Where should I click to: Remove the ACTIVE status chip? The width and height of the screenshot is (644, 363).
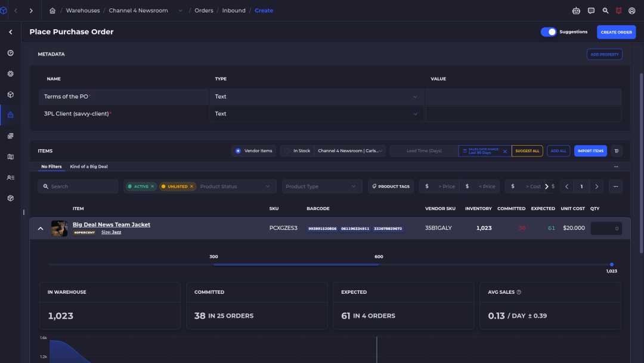click(x=153, y=187)
